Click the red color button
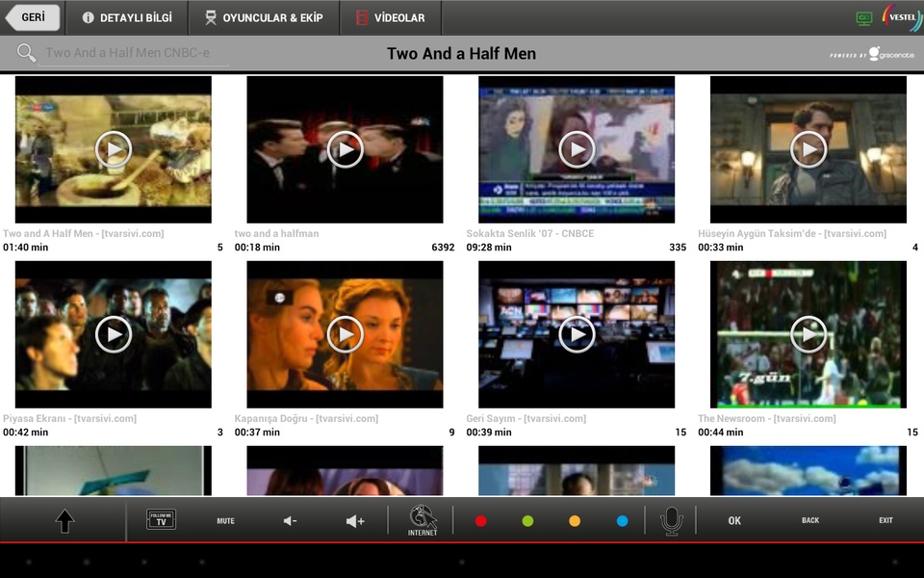The height and width of the screenshot is (578, 924). tap(481, 521)
